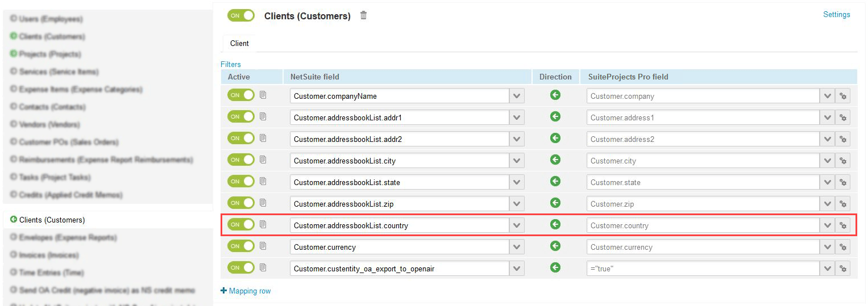Click the direction arrow in the ="true" row
Viewport: 868px width, 306px height.
coord(555,267)
